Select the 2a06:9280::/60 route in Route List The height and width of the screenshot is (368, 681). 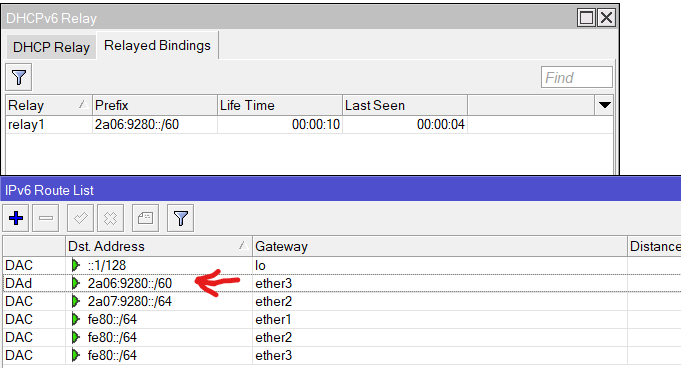[342, 283]
